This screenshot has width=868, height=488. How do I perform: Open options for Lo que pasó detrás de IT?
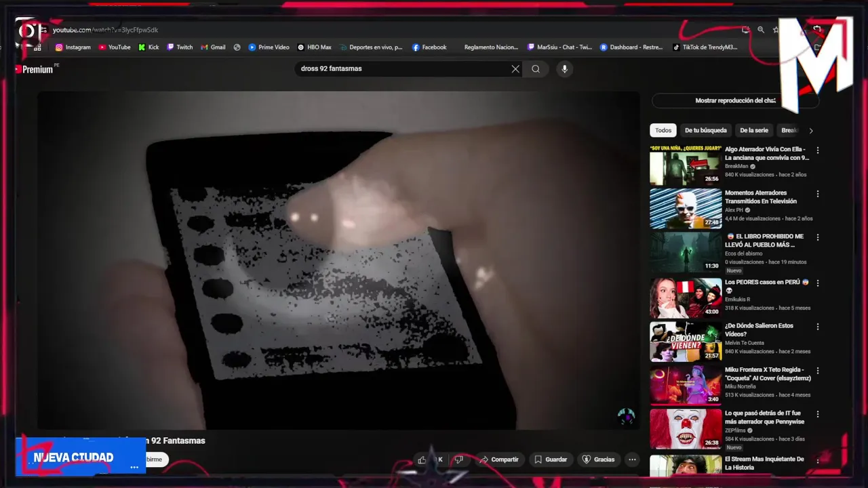pos(818,414)
